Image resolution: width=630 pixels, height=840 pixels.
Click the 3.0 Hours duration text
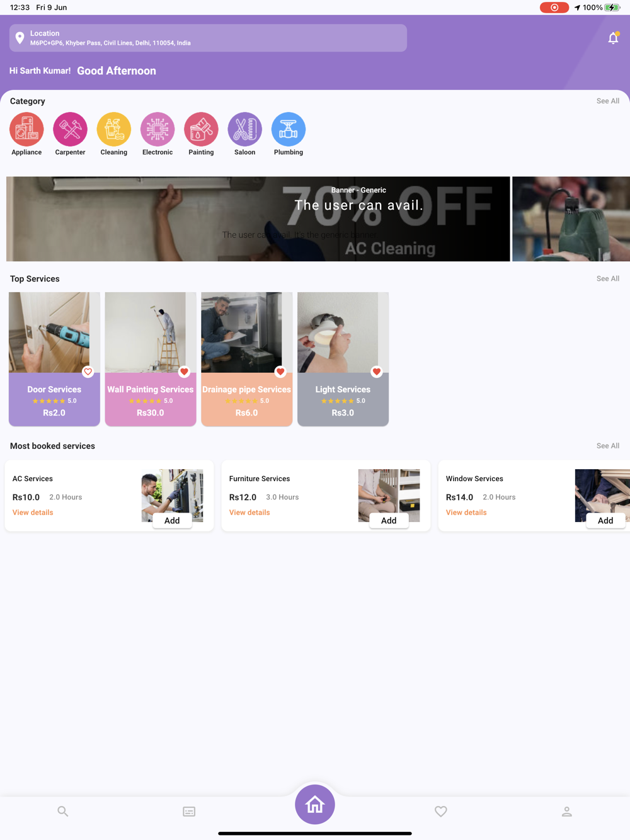click(282, 497)
